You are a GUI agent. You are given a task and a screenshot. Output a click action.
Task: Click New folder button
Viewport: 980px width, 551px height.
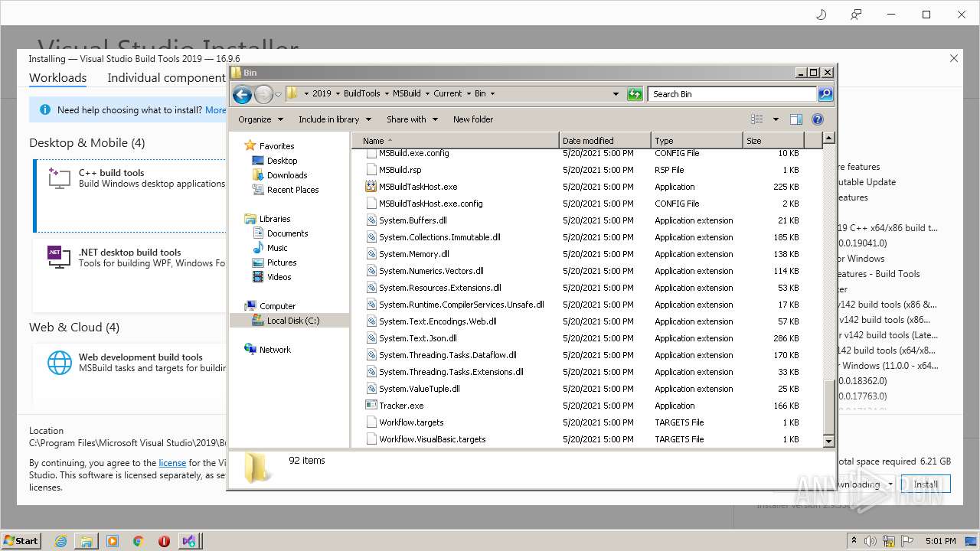473,119
